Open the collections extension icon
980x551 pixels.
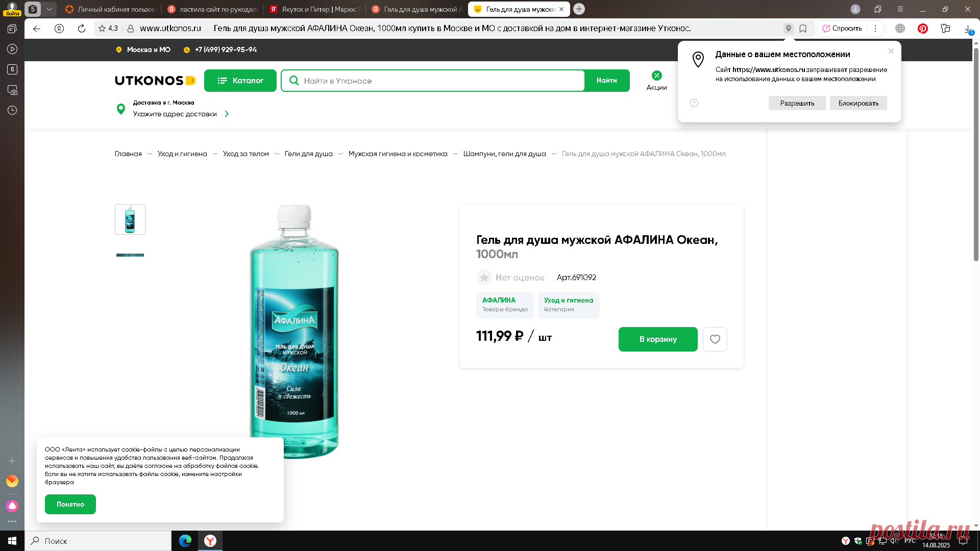coord(945,29)
